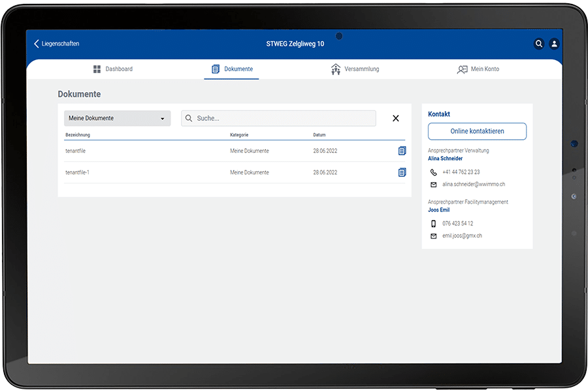The image size is (588, 392).
Task: Switch to the Dashboard tab
Action: click(112, 69)
